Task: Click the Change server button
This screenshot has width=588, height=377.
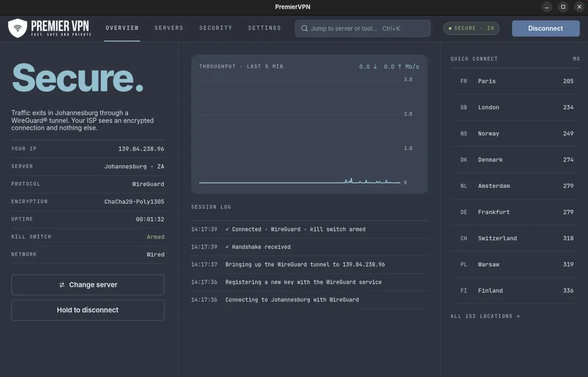Action: pos(88,285)
